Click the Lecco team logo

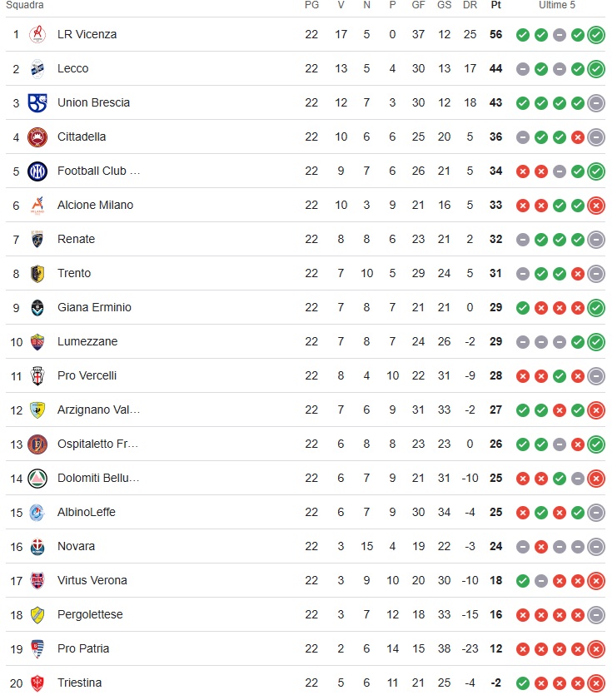37,69
